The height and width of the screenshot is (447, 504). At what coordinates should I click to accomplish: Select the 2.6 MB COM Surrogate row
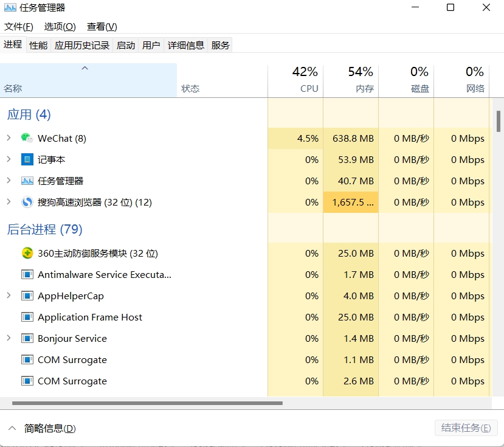tap(246, 381)
